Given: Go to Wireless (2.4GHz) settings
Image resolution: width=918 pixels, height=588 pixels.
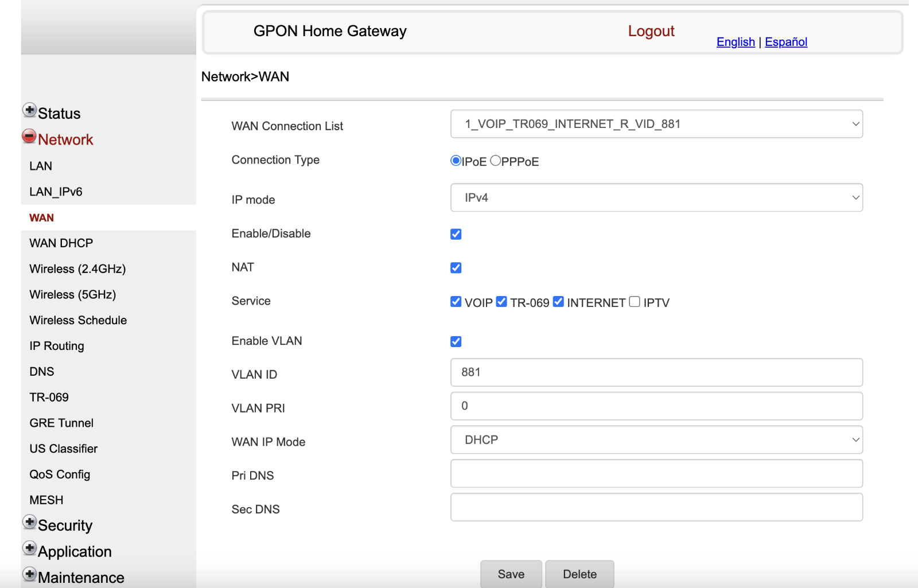Looking at the screenshot, I should tap(77, 268).
